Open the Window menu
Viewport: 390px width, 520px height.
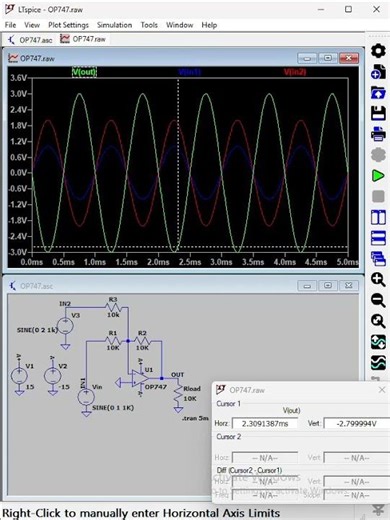click(180, 25)
